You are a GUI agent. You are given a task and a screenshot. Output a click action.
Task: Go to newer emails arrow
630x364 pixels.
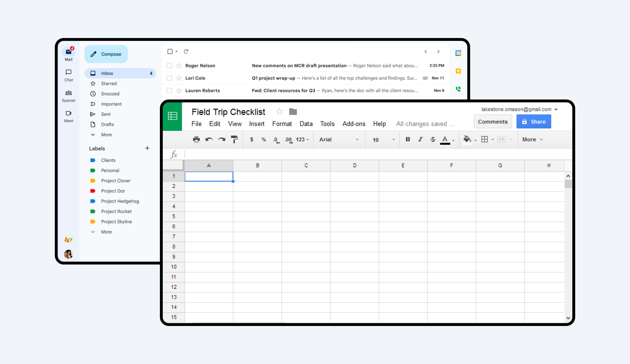426,51
